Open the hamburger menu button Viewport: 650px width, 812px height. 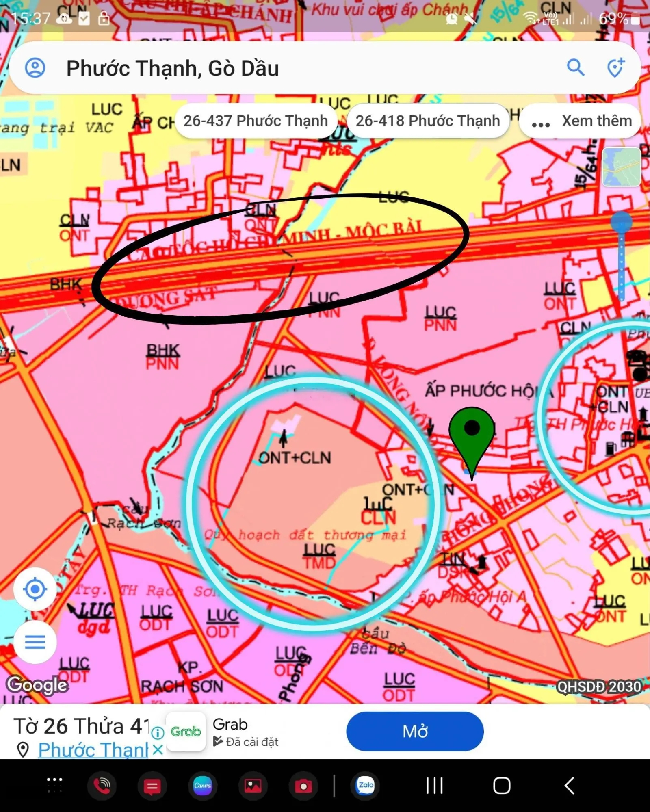click(35, 642)
